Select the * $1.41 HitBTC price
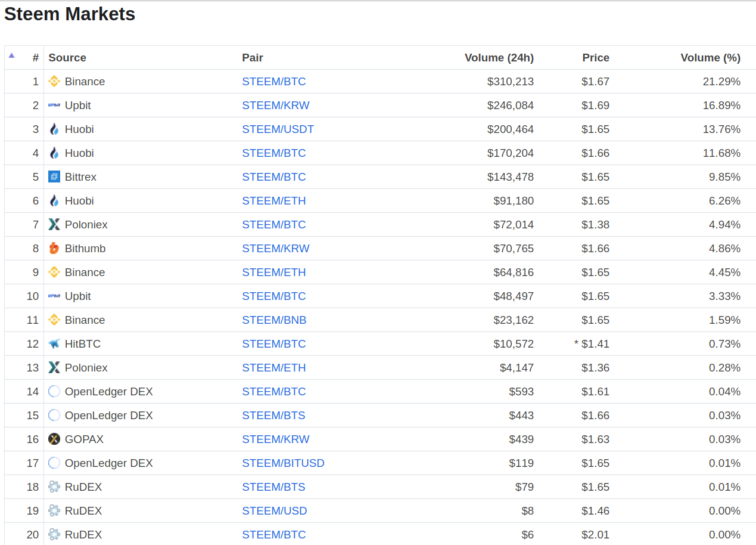756x545 pixels. click(592, 344)
